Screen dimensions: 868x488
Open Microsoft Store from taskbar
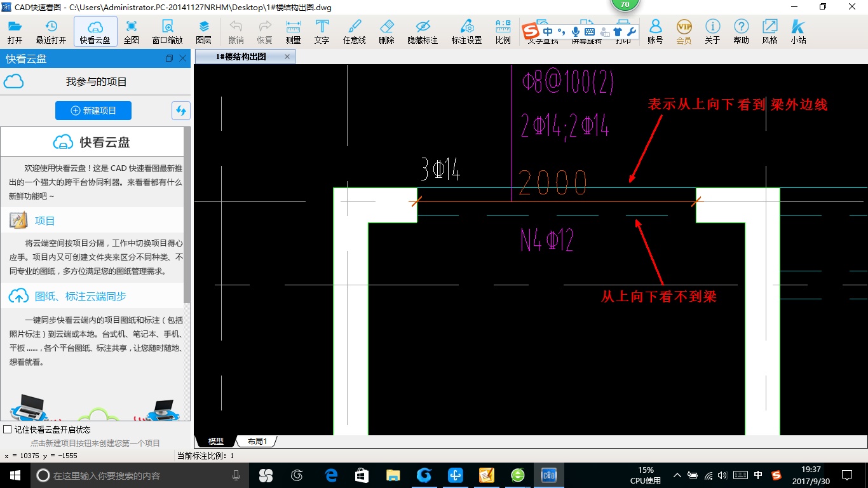(x=362, y=475)
